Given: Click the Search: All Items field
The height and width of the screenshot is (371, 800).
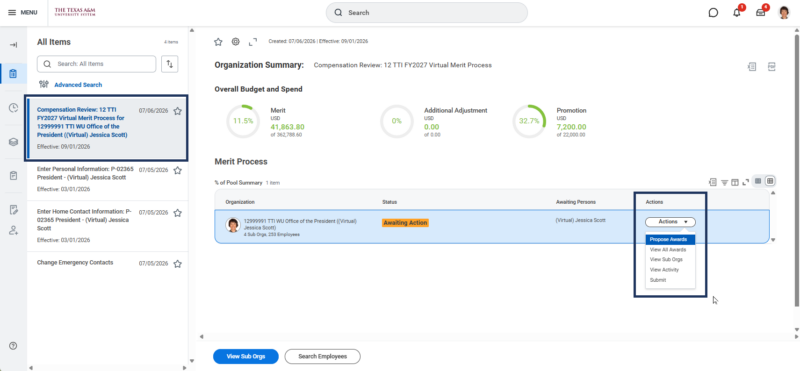Looking at the screenshot, I should pyautogui.click(x=96, y=64).
